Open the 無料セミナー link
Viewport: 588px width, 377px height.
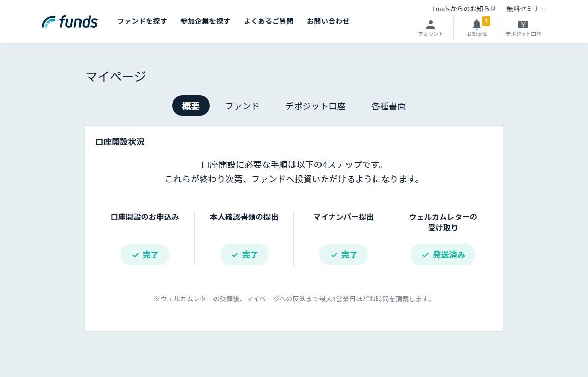pyautogui.click(x=526, y=9)
